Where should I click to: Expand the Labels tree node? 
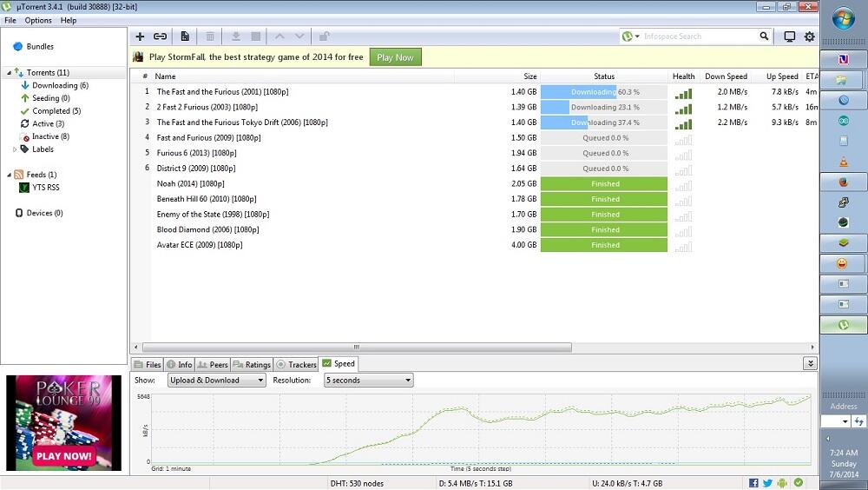coord(15,149)
